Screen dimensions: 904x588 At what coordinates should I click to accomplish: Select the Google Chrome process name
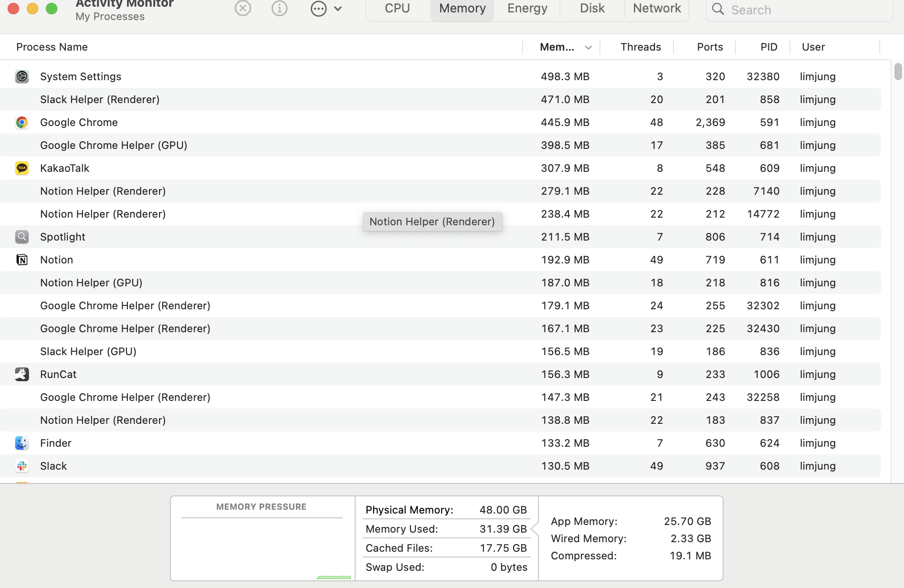(x=79, y=122)
